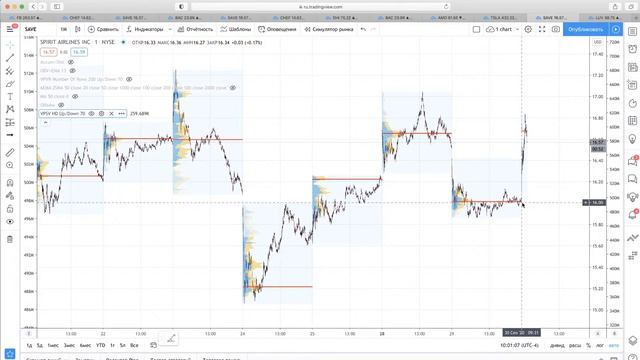Open settings of VPSV HD indicator
The image size is (640, 360).
[101, 113]
